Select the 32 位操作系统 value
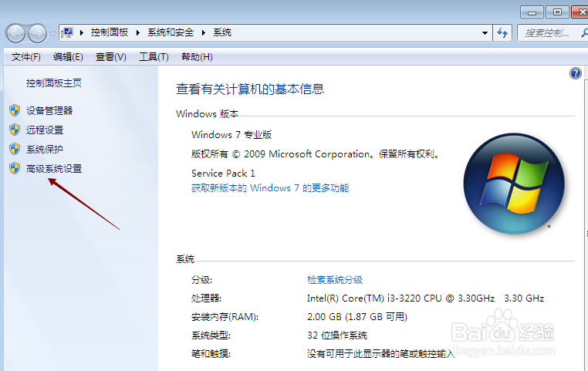The height and width of the screenshot is (371, 588). pyautogui.click(x=337, y=336)
